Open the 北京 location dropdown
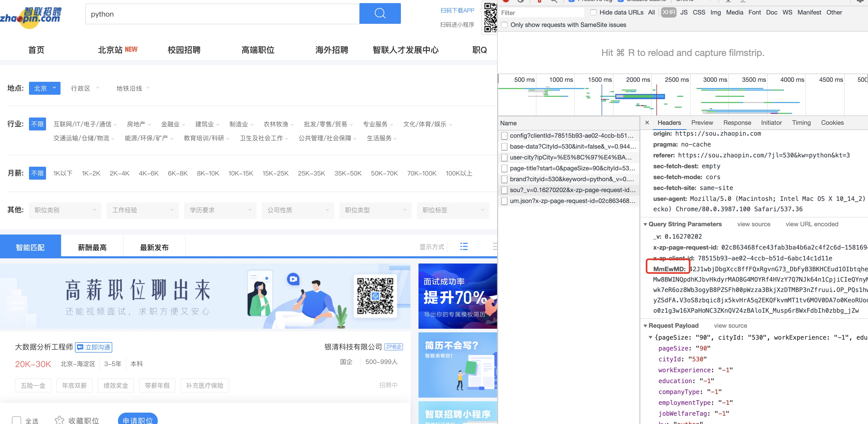 coord(44,88)
